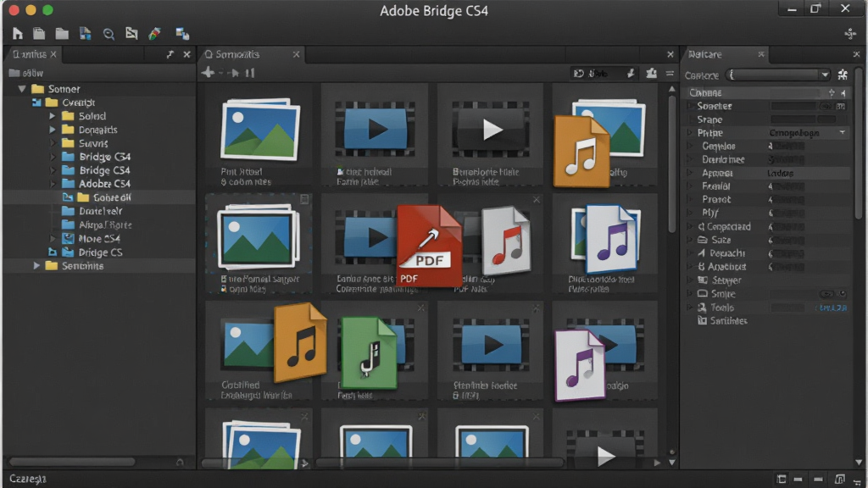Viewport: 868px width, 488px height.
Task: Click the forward arrow in the content toolbar
Action: 234,73
